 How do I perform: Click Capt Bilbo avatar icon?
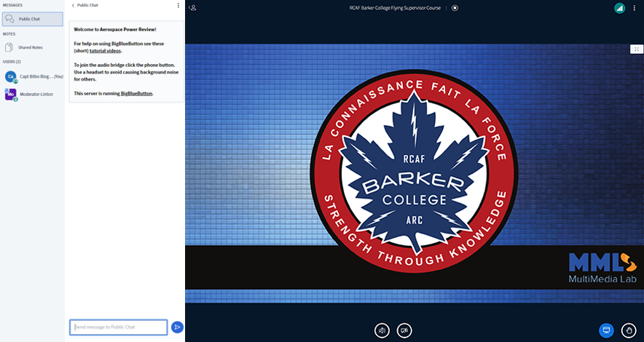coord(11,76)
